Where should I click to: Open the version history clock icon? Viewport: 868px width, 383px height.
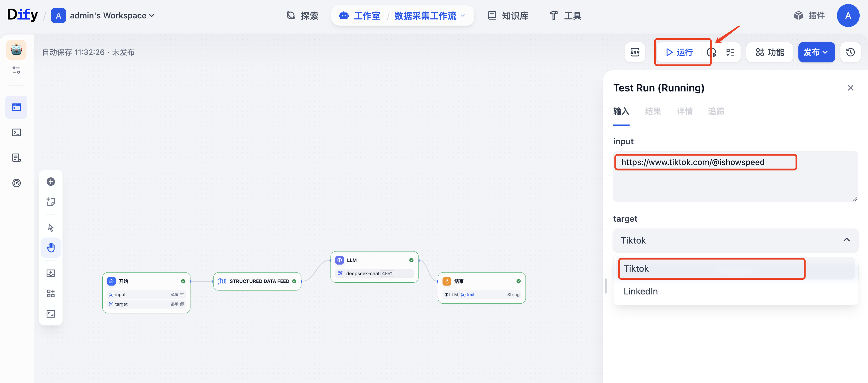pos(850,52)
